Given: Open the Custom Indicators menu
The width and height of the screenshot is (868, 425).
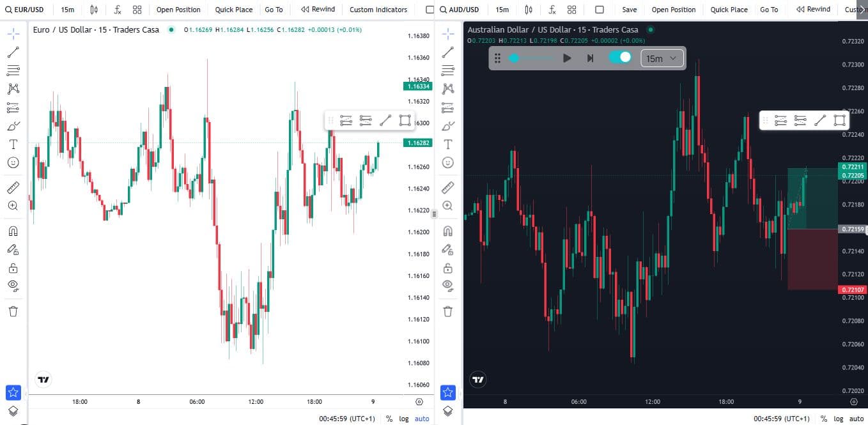Looking at the screenshot, I should click(x=378, y=10).
